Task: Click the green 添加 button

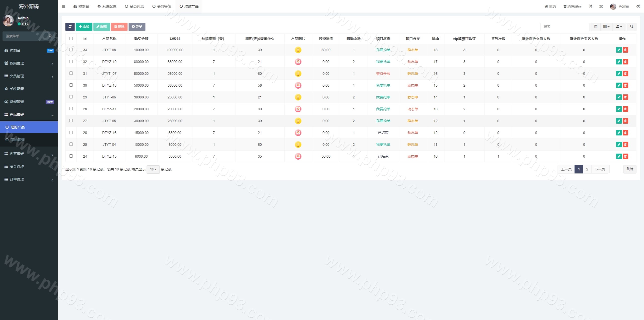Action: click(84, 27)
